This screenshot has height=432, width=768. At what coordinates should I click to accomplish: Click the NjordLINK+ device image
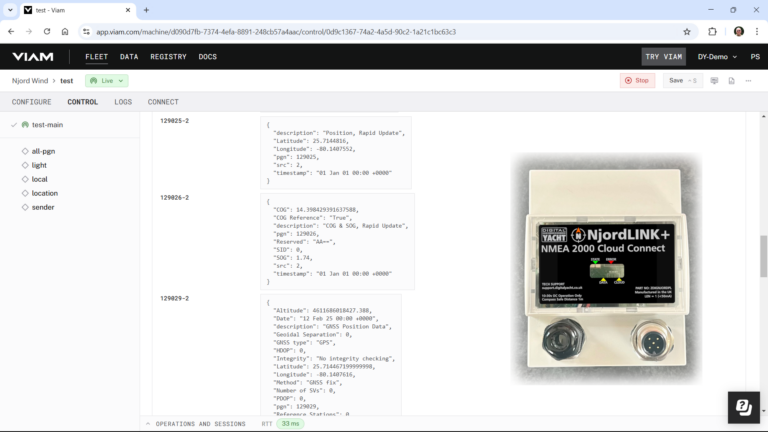click(606, 268)
